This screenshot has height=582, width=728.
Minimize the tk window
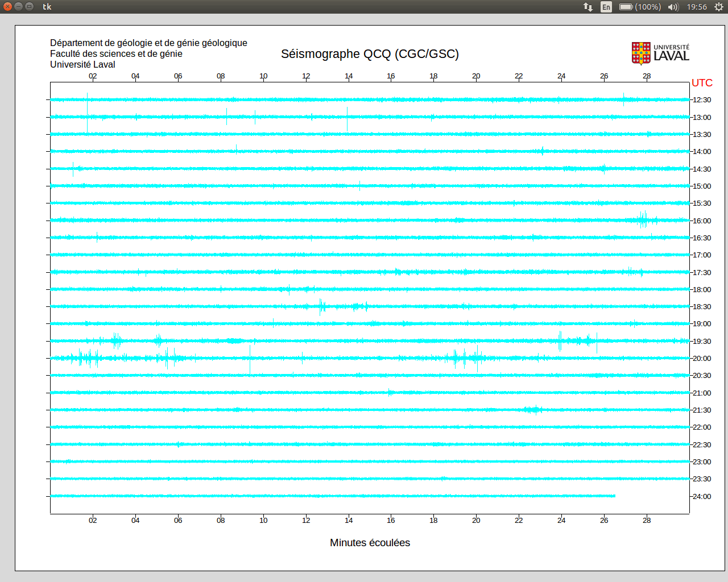[18, 6]
